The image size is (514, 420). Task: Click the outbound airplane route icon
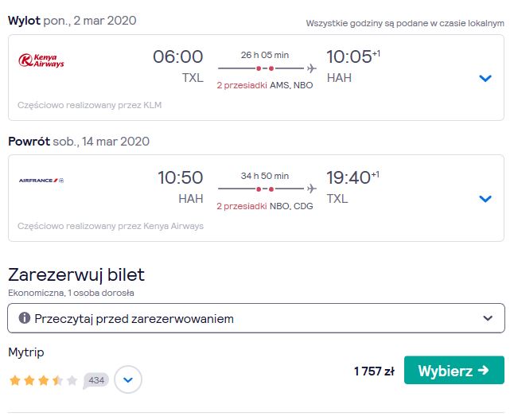[x=311, y=68]
